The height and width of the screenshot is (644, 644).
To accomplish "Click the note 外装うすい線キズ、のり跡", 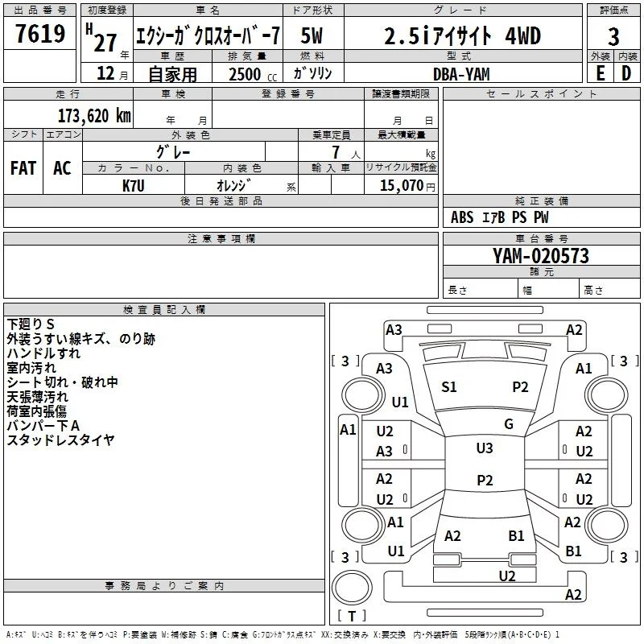I will [x=81, y=339].
